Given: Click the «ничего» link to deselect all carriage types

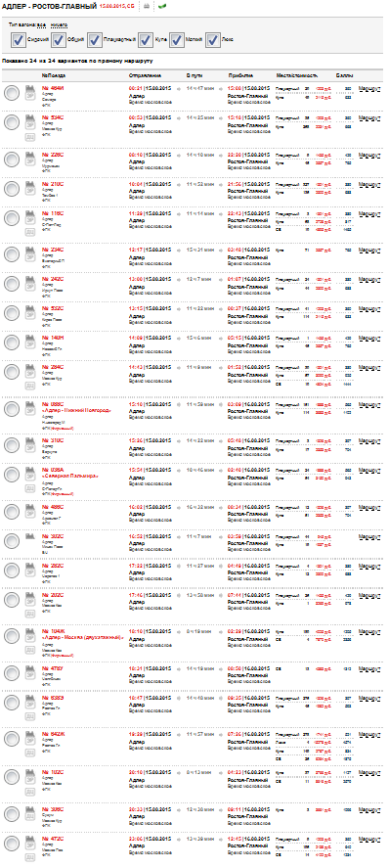Looking at the screenshot, I should pos(59,24).
